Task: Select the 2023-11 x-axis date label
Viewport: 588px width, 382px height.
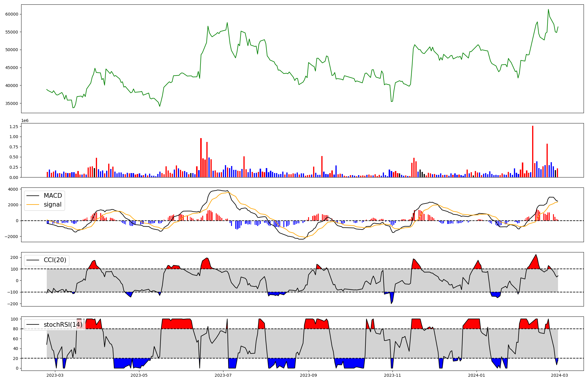Action: click(392, 375)
